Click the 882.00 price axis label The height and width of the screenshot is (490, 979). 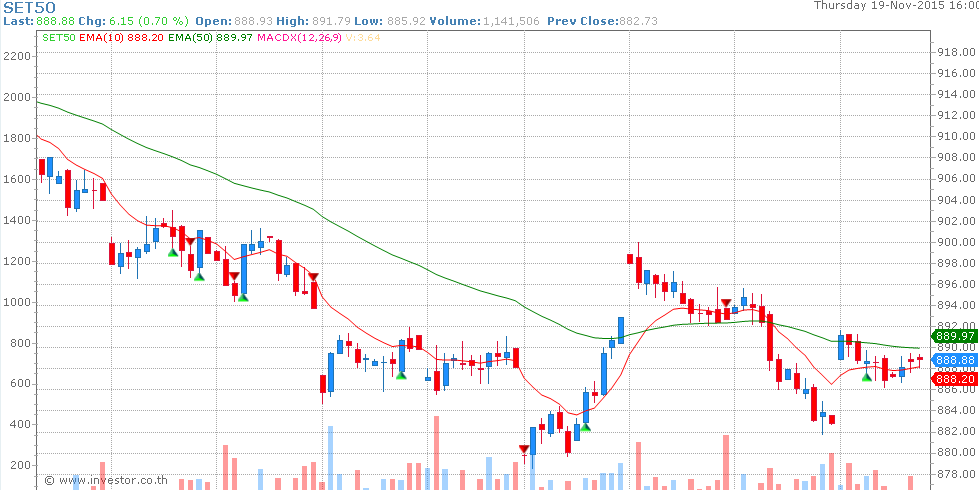(x=957, y=431)
